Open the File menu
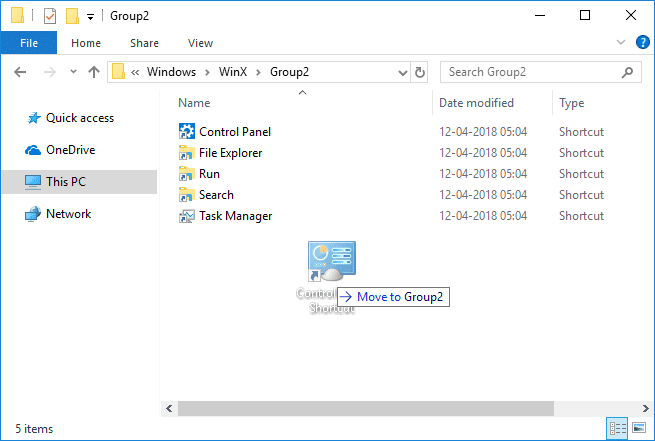 pos(28,43)
